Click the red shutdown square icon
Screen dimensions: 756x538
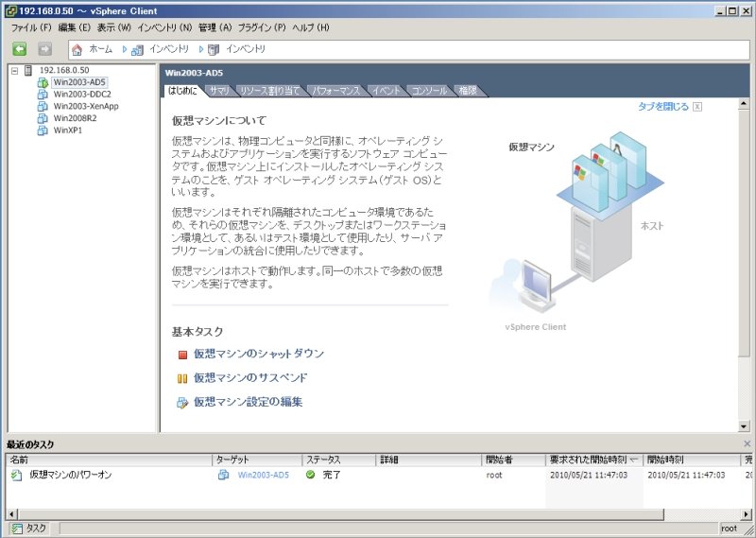click(182, 355)
